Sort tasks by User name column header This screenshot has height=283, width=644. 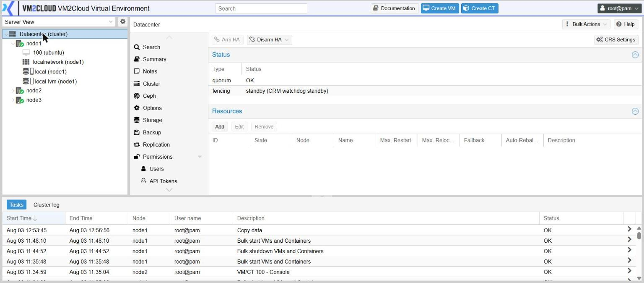click(201, 218)
